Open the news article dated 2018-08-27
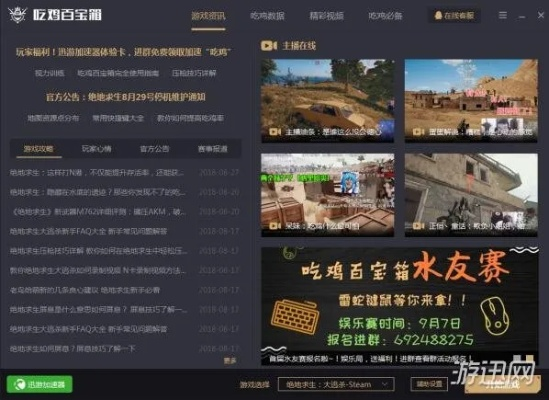Viewport: 549px width, 400px height. tap(124, 173)
